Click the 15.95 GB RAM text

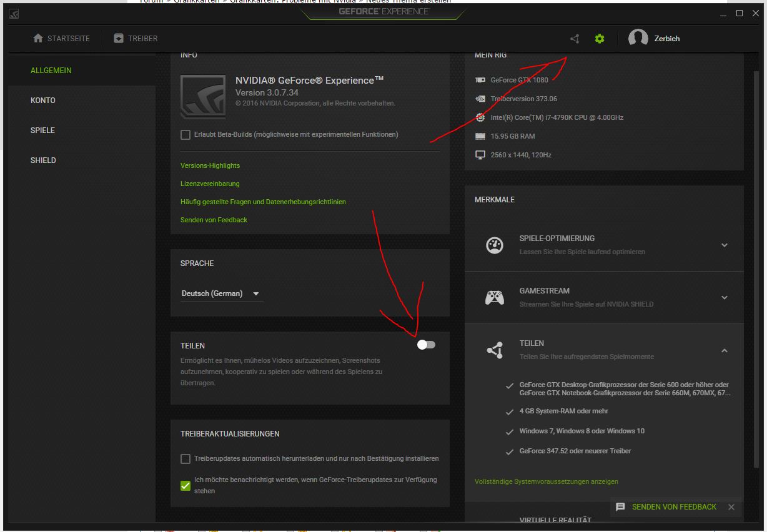tap(513, 136)
